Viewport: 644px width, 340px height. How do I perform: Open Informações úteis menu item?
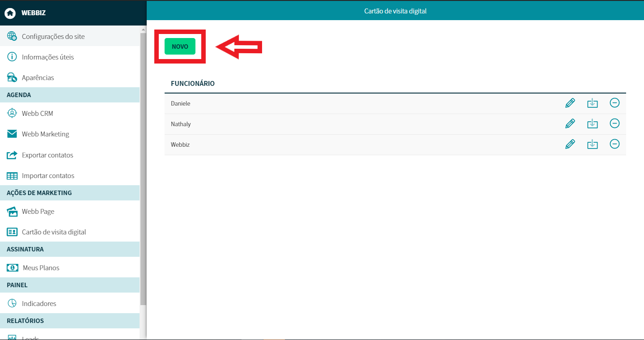(47, 57)
